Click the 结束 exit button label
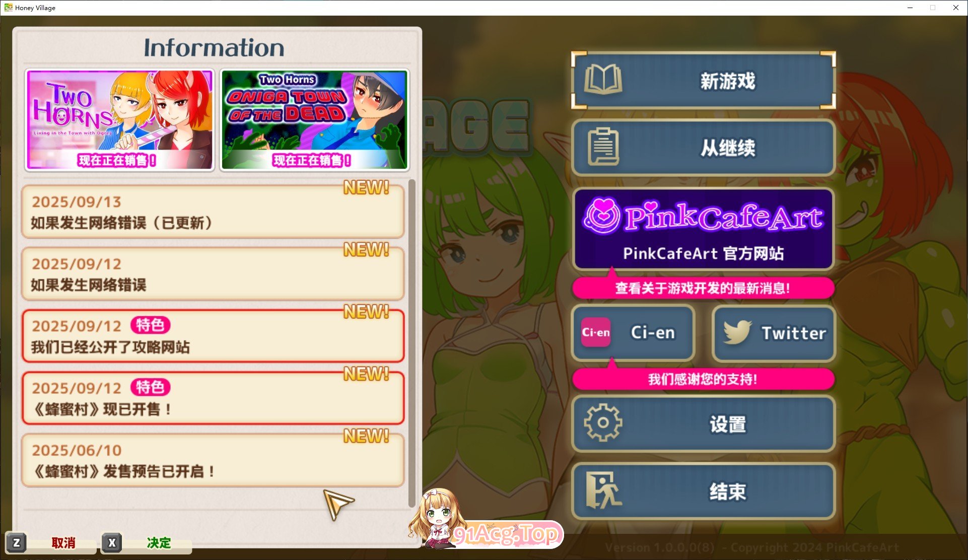This screenshot has height=560, width=968. tap(728, 492)
